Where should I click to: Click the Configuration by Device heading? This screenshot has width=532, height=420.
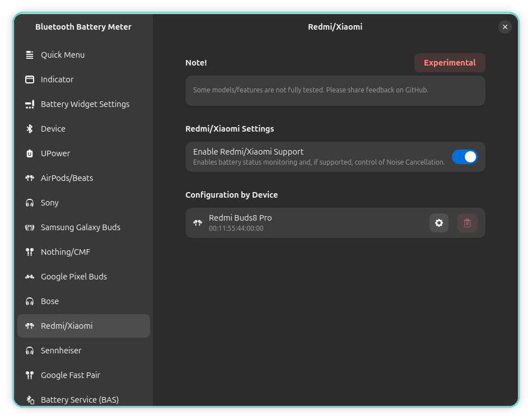[231, 195]
